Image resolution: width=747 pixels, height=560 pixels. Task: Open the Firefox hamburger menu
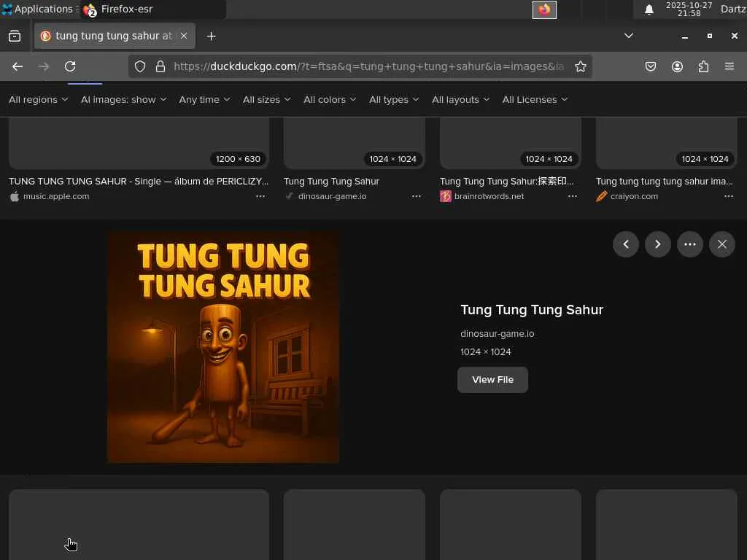[x=729, y=66]
